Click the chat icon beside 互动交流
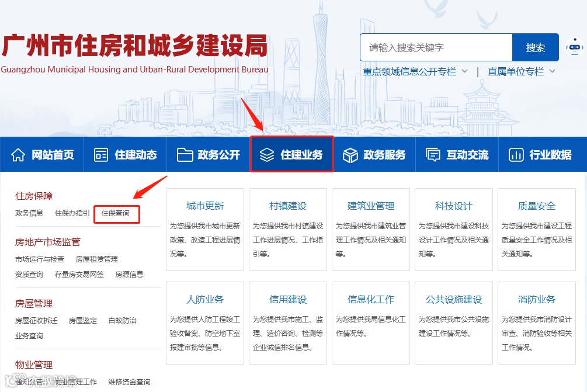This screenshot has height=392, width=587. (433, 155)
